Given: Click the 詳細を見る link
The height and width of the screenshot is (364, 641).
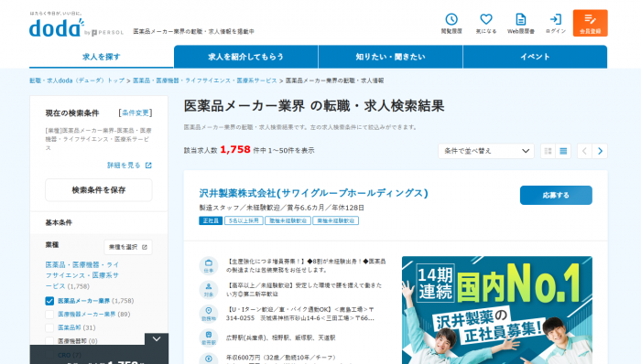Looking at the screenshot, I should (x=124, y=166).
